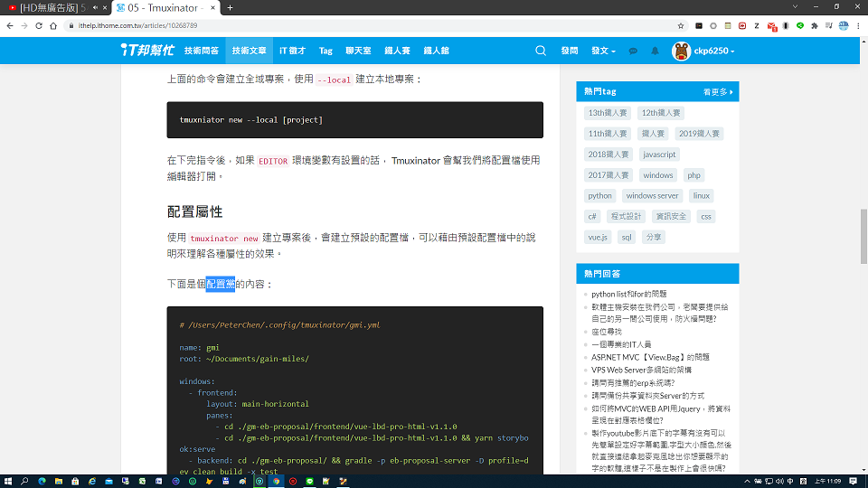
Task: Click the 'tmuxniator new --local [project]' code block
Action: [x=354, y=119]
